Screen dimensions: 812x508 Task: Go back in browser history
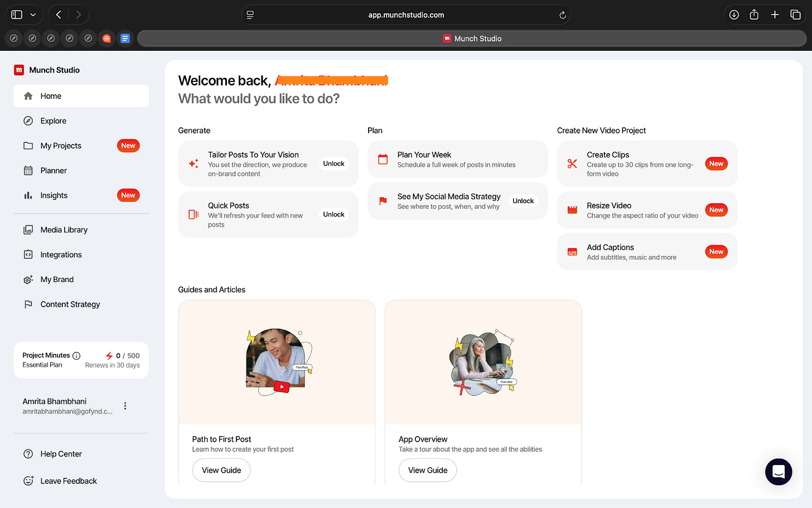(x=59, y=15)
